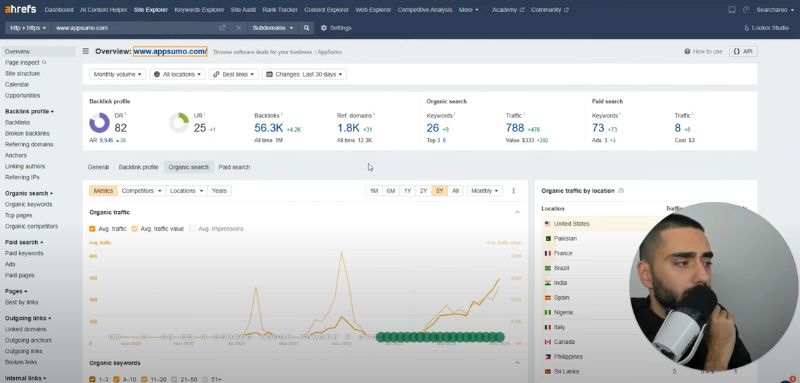
Task: Click the Community external link icon
Action: pos(566,10)
